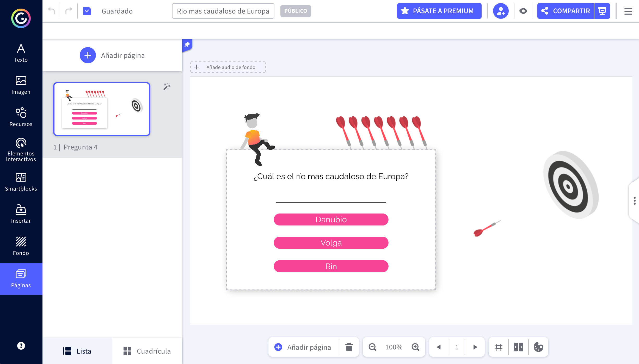The image size is (639, 364).
Task: Expand the right side panel handle
Action: 634,201
